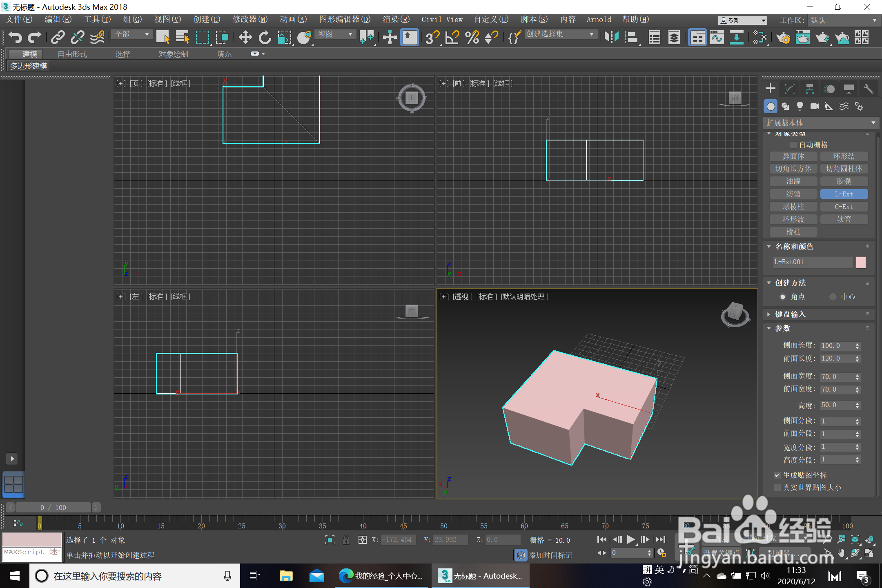This screenshot has width=882, height=588.
Task: Select the 角点 creation method
Action: coord(783,297)
